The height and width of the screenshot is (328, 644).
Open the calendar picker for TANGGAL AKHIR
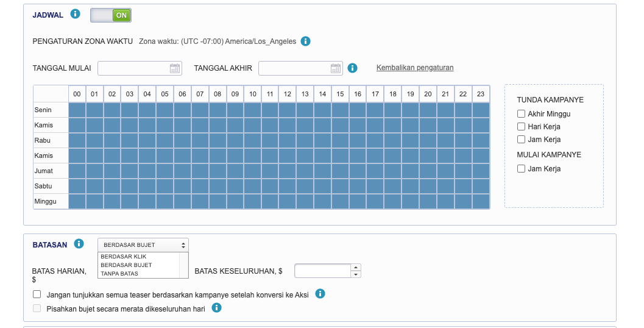point(336,68)
